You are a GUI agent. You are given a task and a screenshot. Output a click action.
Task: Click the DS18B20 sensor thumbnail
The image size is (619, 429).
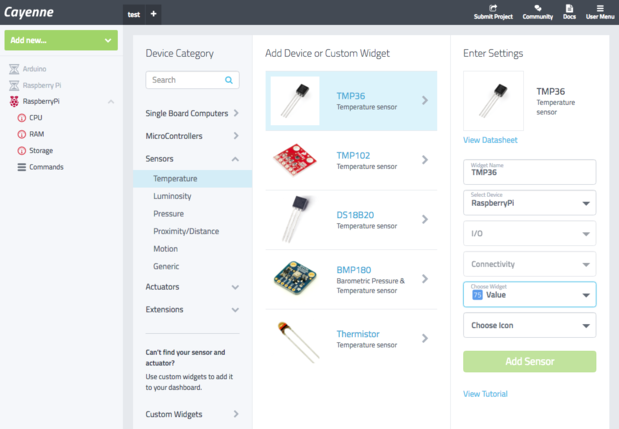coord(295,219)
